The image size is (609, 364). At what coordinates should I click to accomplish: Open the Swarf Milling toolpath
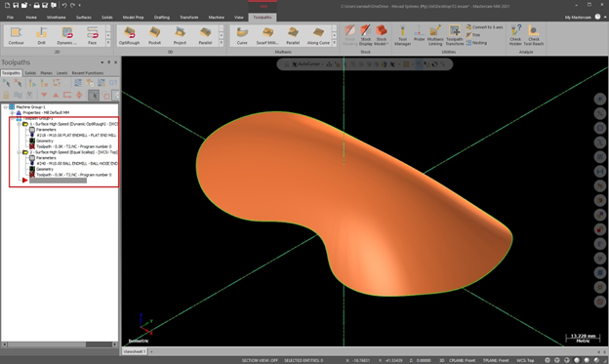(x=267, y=36)
